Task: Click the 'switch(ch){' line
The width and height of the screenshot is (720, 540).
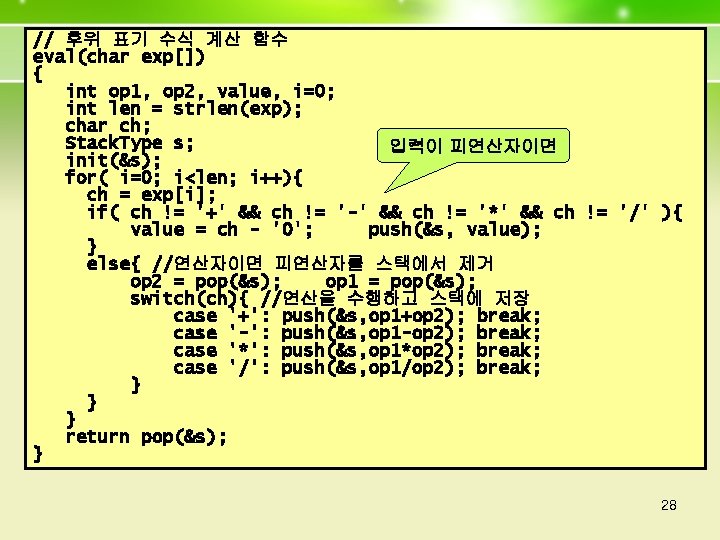Action: [330, 299]
